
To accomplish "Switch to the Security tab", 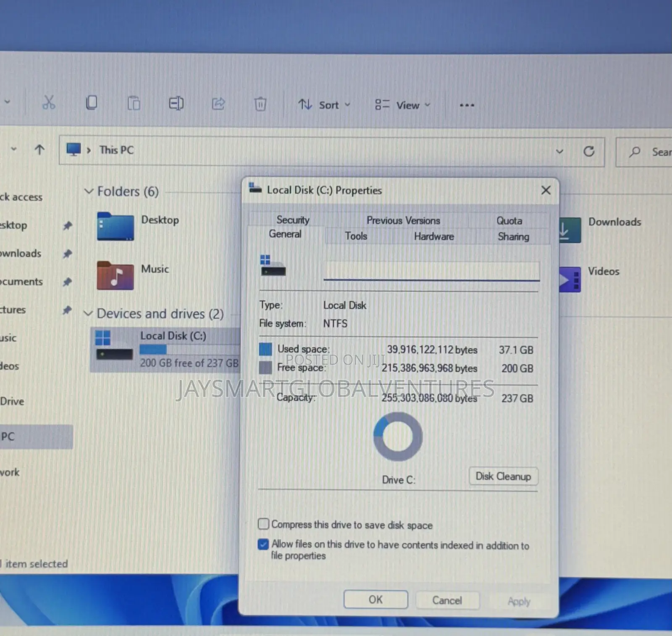I will pyautogui.click(x=293, y=220).
